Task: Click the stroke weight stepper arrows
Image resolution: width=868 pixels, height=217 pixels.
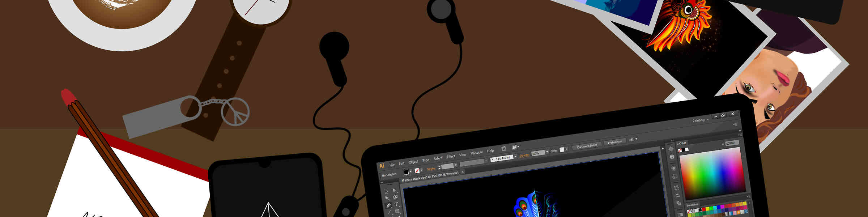Action: pyautogui.click(x=439, y=167)
